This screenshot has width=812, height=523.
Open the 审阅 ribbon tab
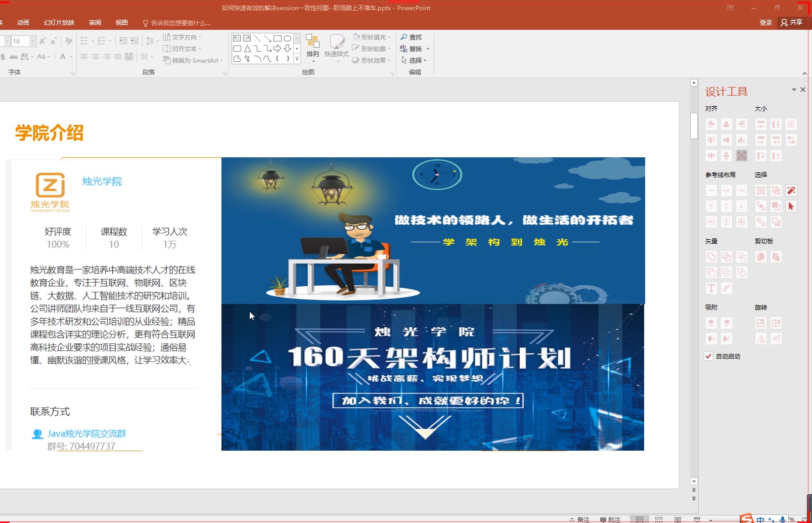coord(95,23)
